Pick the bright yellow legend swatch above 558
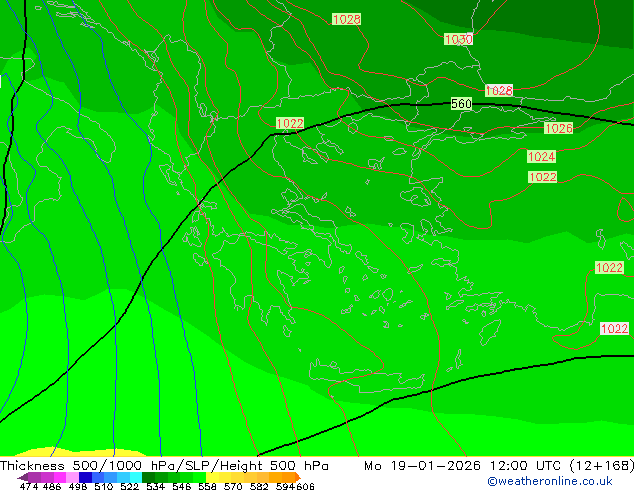This screenshot has height=490, width=634. point(212,477)
